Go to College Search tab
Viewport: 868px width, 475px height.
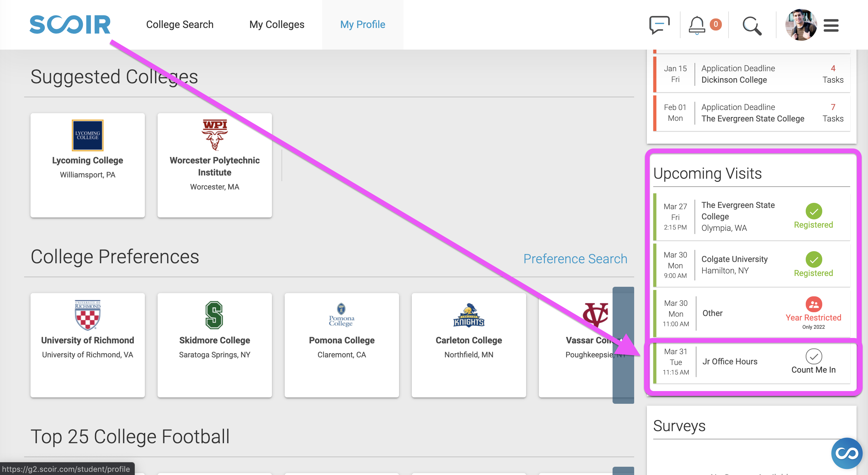[180, 24]
